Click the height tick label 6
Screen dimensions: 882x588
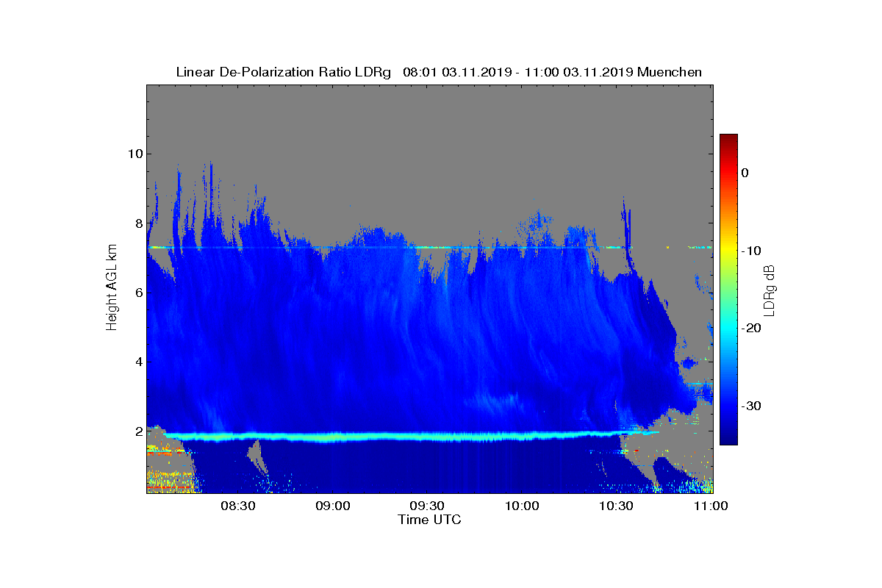click(x=138, y=293)
